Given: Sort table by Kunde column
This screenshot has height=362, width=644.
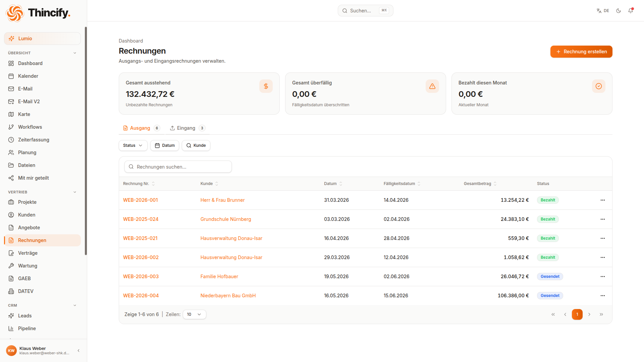Looking at the screenshot, I should click(209, 184).
